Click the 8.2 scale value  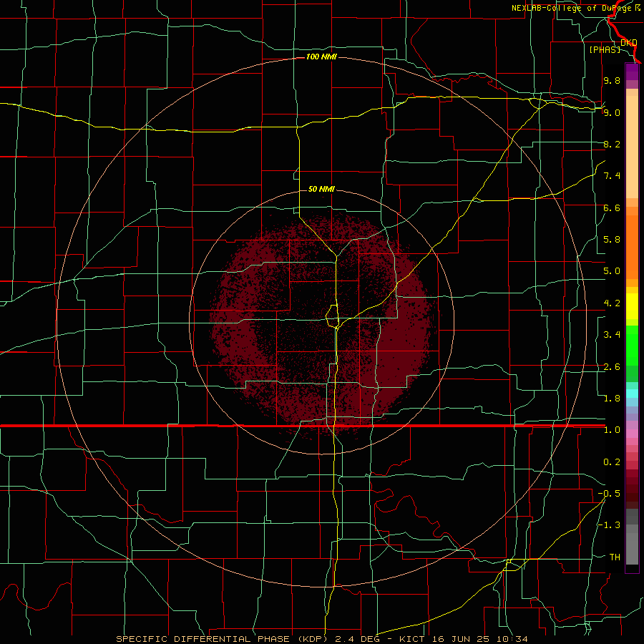[612, 144]
